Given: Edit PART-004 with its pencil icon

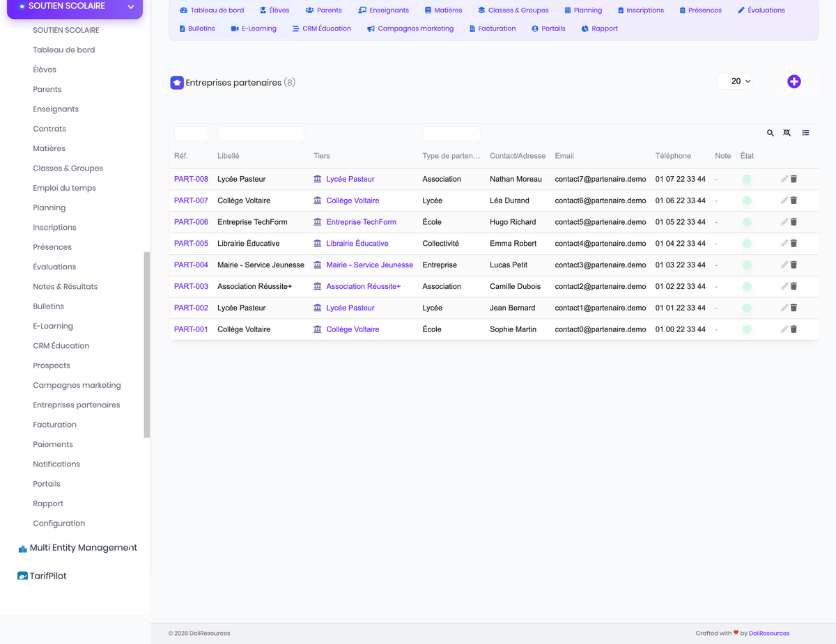Looking at the screenshot, I should point(784,265).
